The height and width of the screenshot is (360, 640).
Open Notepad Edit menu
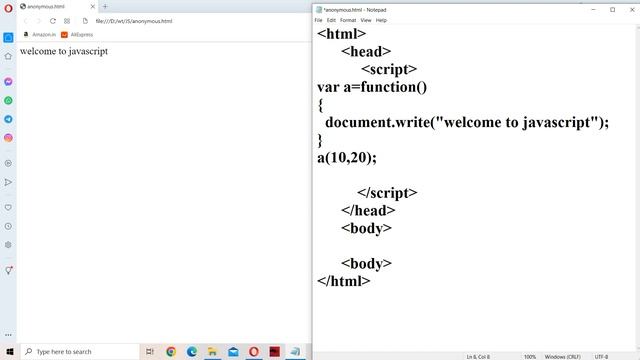pos(331,20)
